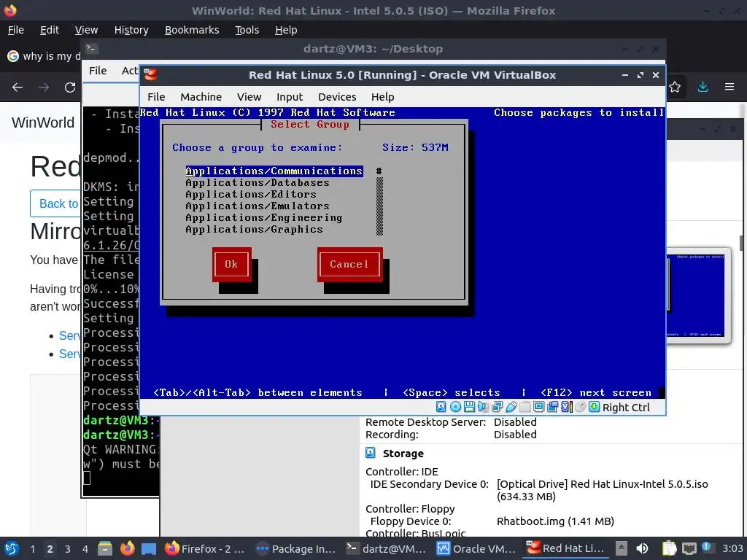Click keyboard capture arrow next to Right Ctrl
747x560 pixels.
pyautogui.click(x=594, y=407)
